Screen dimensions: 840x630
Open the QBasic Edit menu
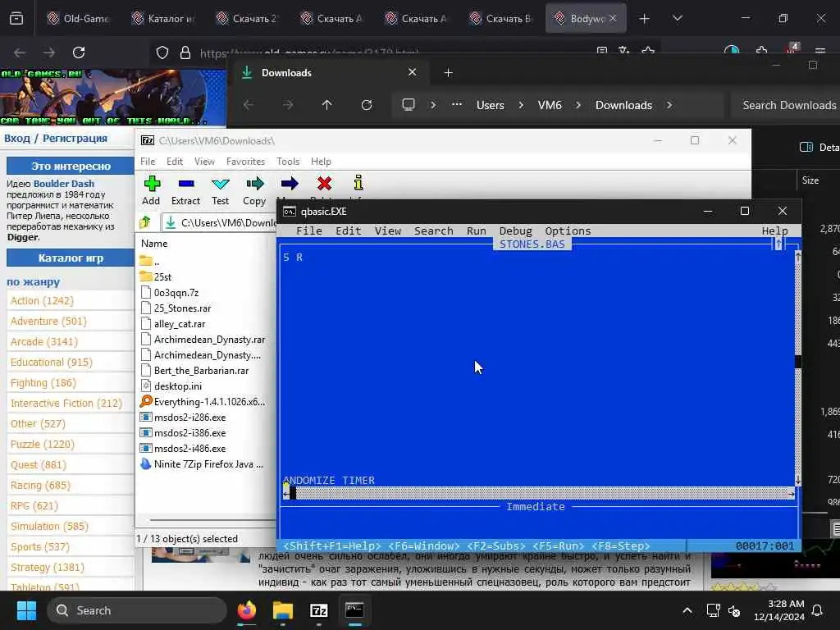point(348,231)
